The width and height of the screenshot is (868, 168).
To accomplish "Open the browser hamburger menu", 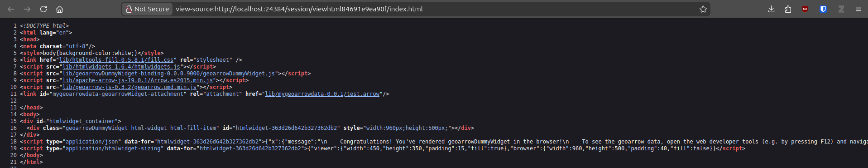I will pos(858,9).
